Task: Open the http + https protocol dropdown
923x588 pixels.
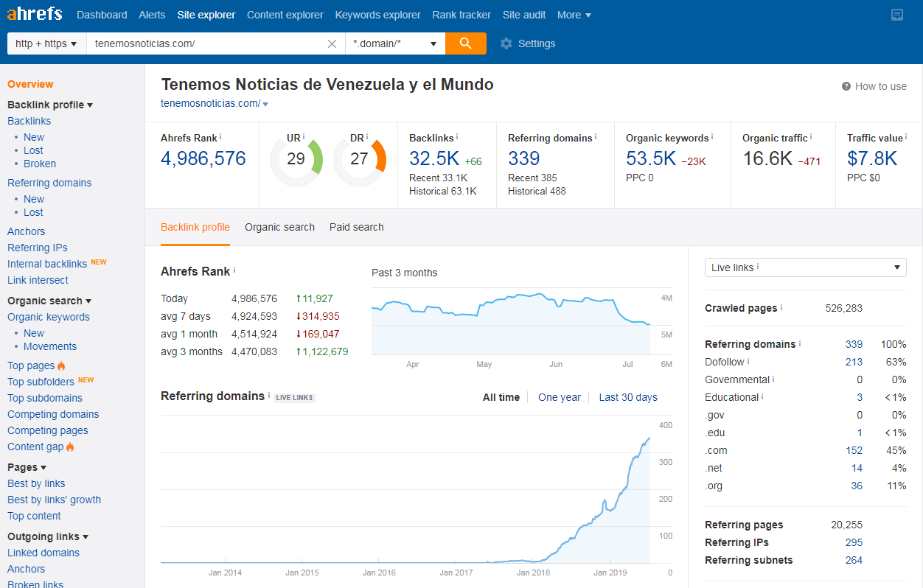Action: click(x=46, y=43)
